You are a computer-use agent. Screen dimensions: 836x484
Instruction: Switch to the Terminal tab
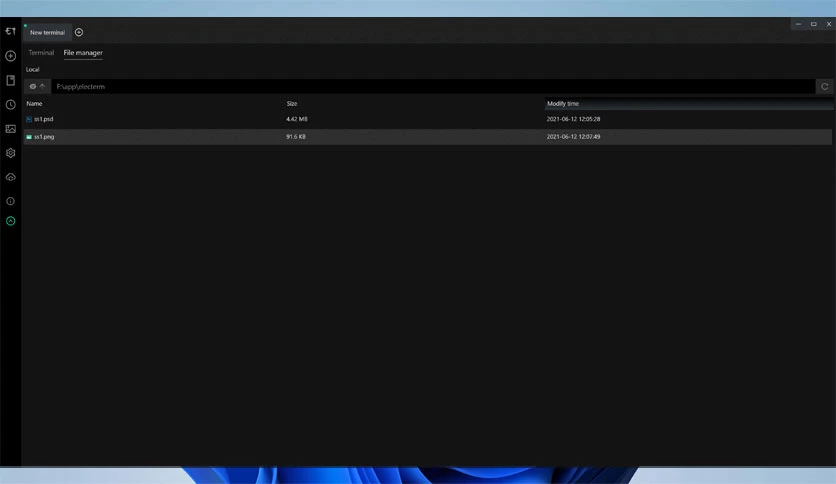pos(41,53)
